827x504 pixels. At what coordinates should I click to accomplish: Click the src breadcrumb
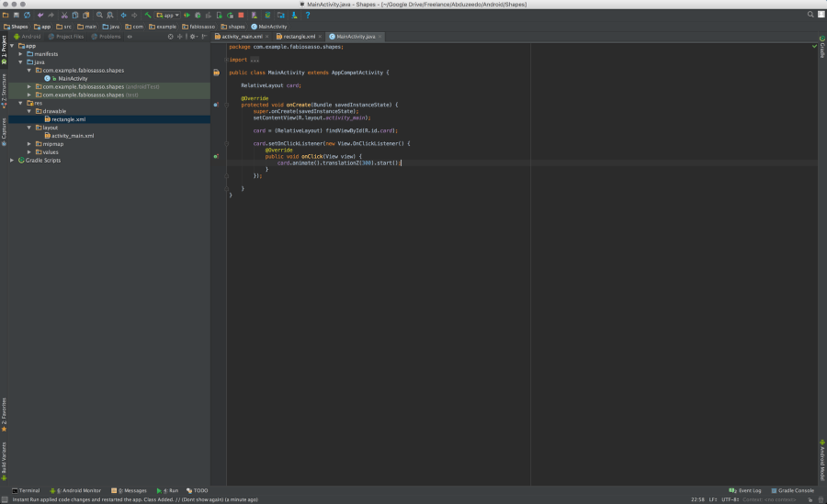point(63,27)
